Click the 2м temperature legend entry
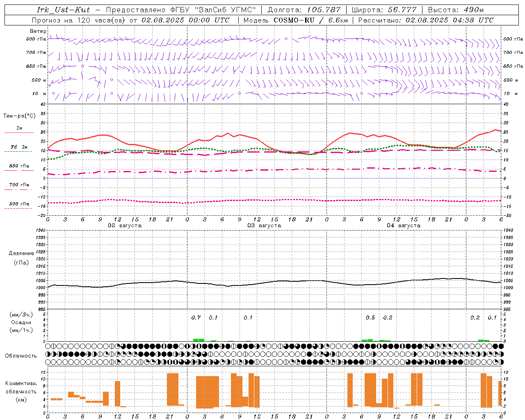The width and height of the screenshot is (525, 420). coord(19,128)
